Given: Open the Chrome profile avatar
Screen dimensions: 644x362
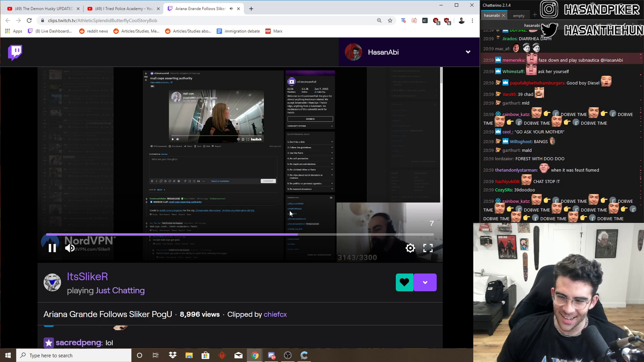Looking at the screenshot, I should click(x=462, y=21).
